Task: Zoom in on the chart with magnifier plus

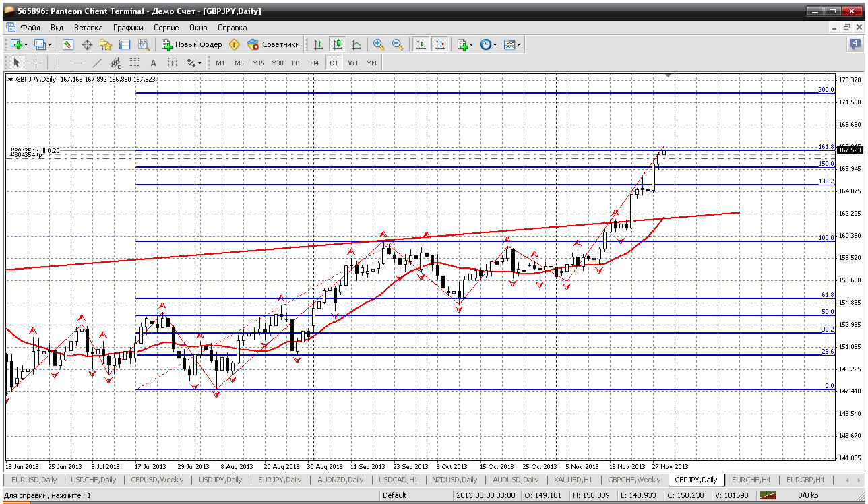Action: coord(379,44)
